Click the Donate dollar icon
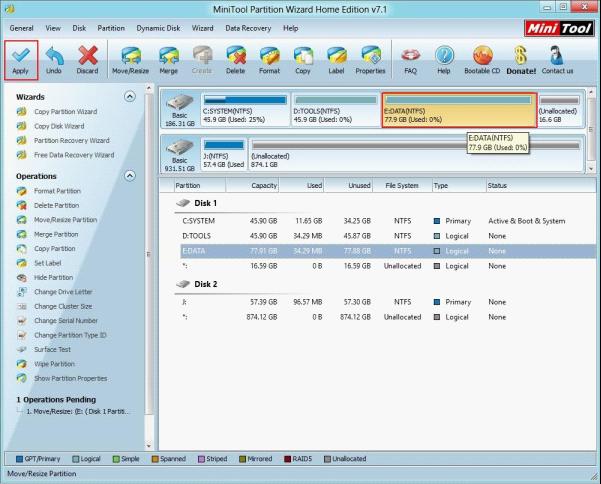Screen dimensions: 601x484 coord(521,56)
